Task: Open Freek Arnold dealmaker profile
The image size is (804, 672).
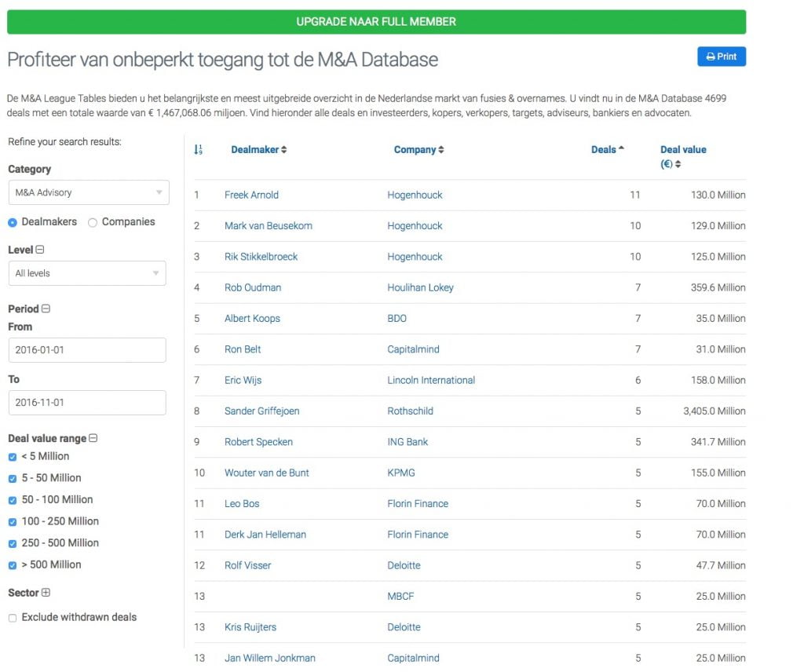Action: 251,195
